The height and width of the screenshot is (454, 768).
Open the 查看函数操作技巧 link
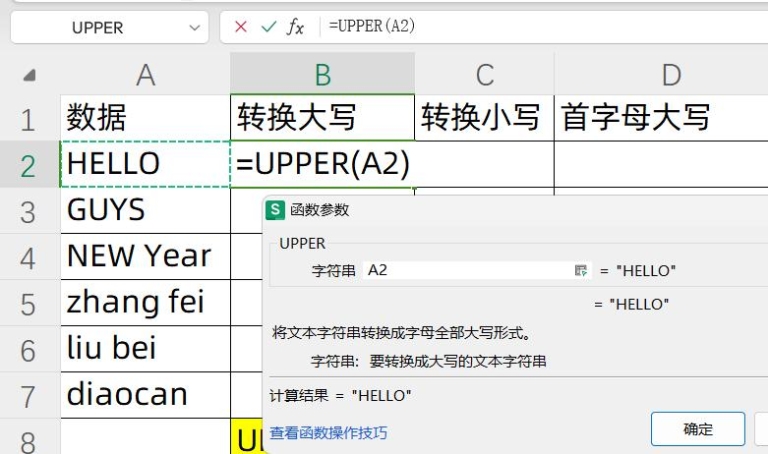(328, 433)
